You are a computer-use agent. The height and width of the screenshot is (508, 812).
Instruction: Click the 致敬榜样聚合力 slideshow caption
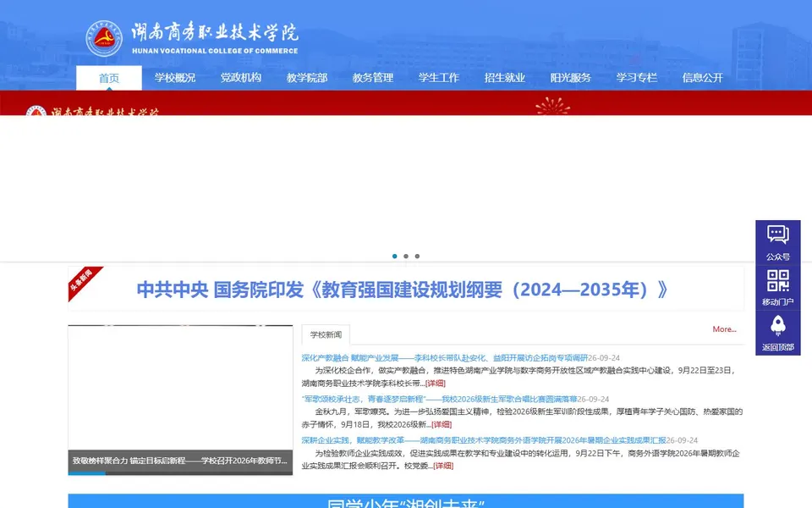click(x=179, y=461)
